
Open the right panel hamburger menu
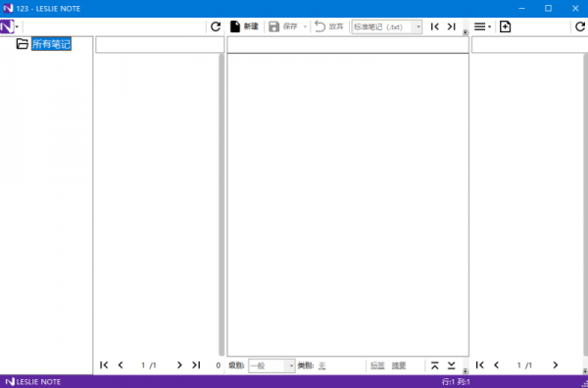pos(482,26)
